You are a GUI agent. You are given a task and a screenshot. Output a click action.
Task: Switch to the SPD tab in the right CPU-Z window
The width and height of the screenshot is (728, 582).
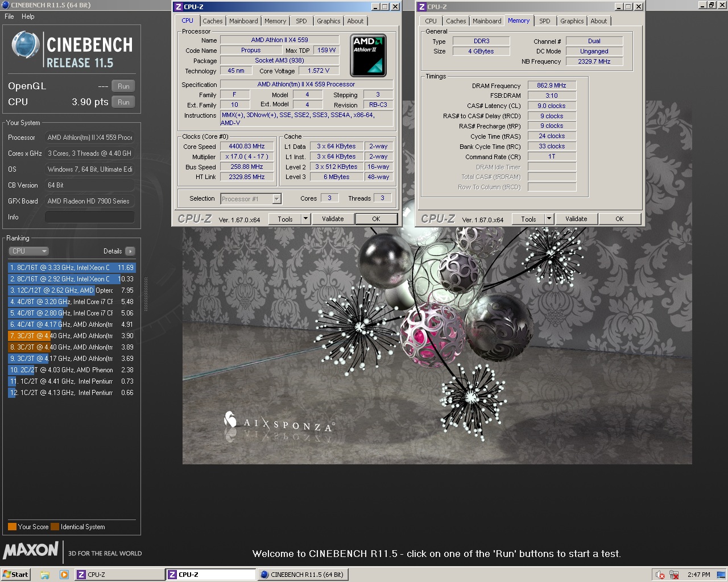point(545,21)
